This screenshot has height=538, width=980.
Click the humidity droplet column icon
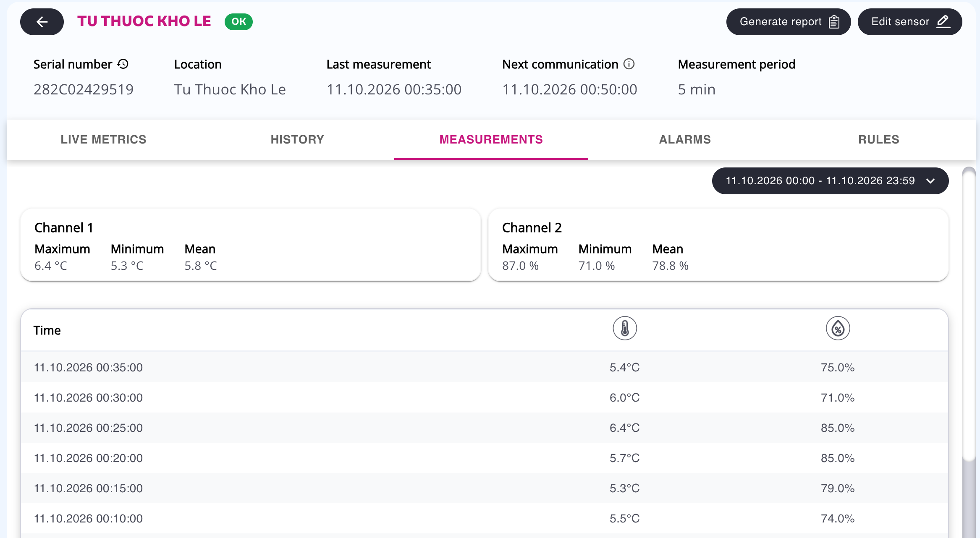click(838, 328)
